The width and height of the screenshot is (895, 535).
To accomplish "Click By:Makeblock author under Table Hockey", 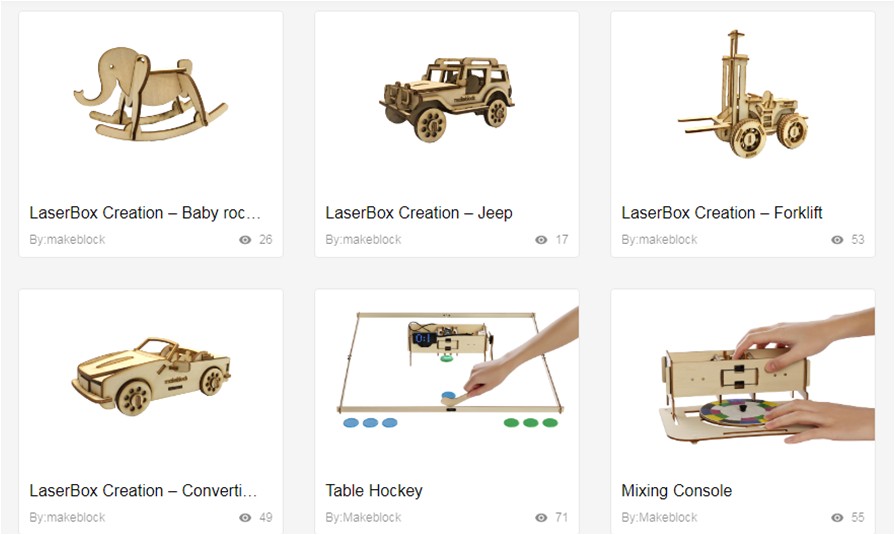I will click(363, 518).
